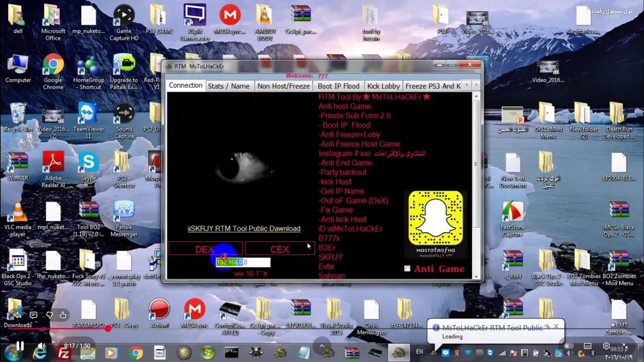Click the '-Fix Game' text line
This screenshot has height=362, width=644.
pyautogui.click(x=336, y=210)
